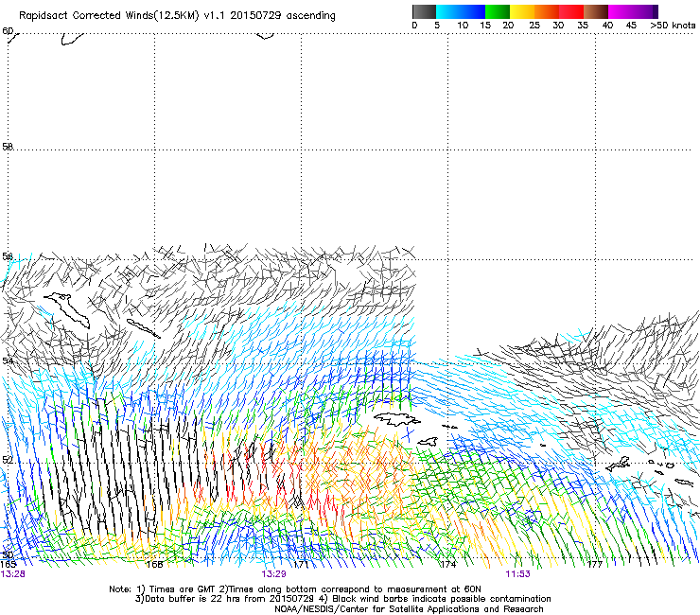The height and width of the screenshot is (615, 700).
Task: Click legend tick label 35
Action: (583, 26)
